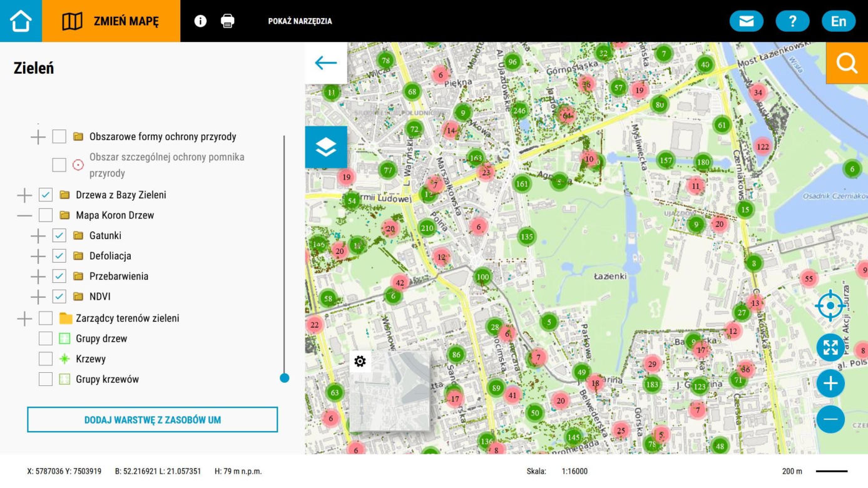The height and width of the screenshot is (488, 868).
Task: Click the blue layer list scroll handle
Action: [285, 378]
